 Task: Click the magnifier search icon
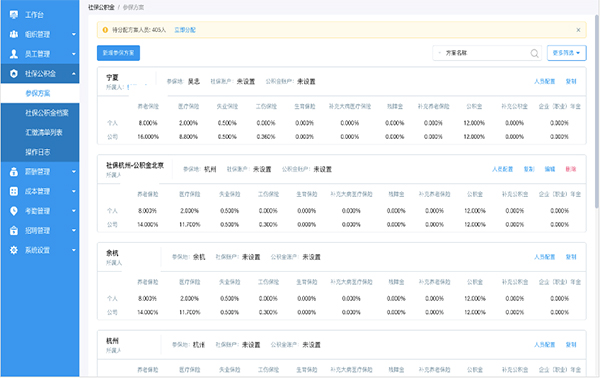[535, 53]
